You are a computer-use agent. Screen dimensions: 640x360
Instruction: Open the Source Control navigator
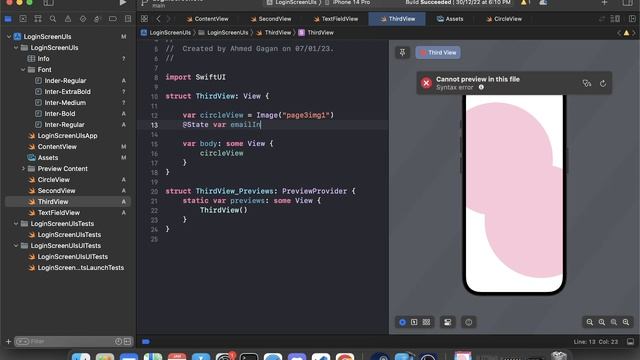23,19
